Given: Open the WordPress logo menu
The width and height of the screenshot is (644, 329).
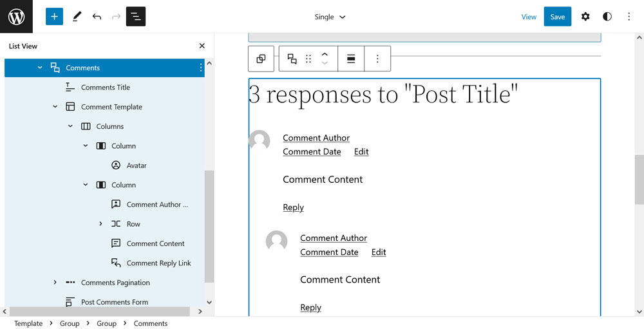Looking at the screenshot, I should click(x=17, y=17).
